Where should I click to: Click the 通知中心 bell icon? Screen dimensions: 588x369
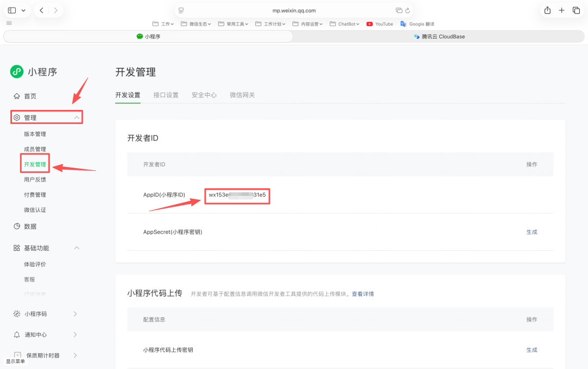tap(18, 334)
